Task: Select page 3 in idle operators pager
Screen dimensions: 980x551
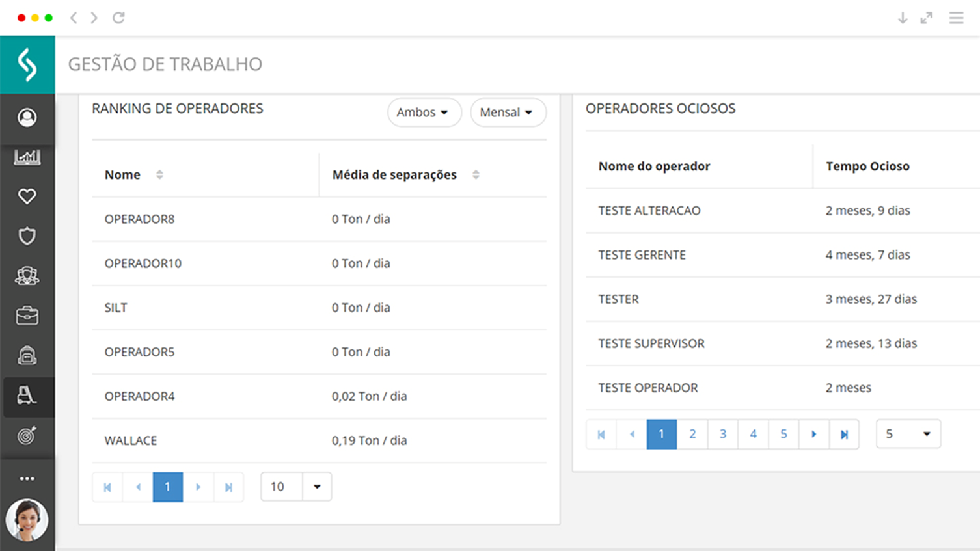Action: pos(723,434)
